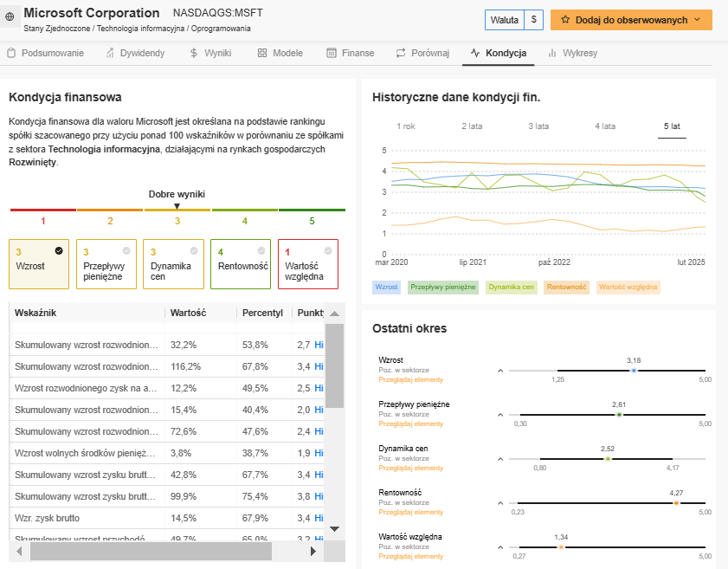Switch the chart to 2 lata
728x569 pixels.
(x=472, y=126)
